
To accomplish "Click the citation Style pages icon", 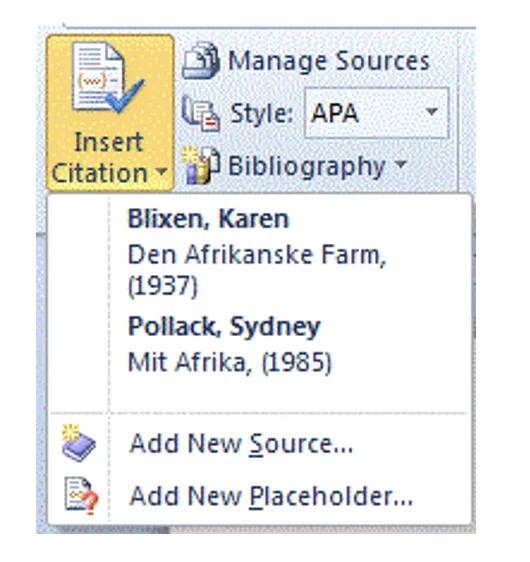I will point(200,114).
